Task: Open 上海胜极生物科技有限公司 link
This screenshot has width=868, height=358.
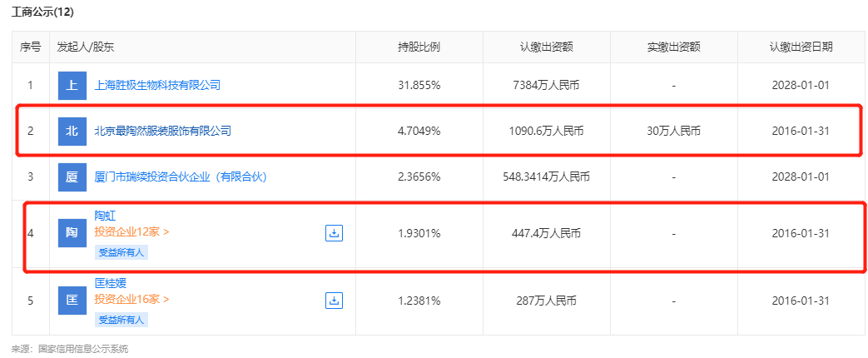Action: click(158, 86)
